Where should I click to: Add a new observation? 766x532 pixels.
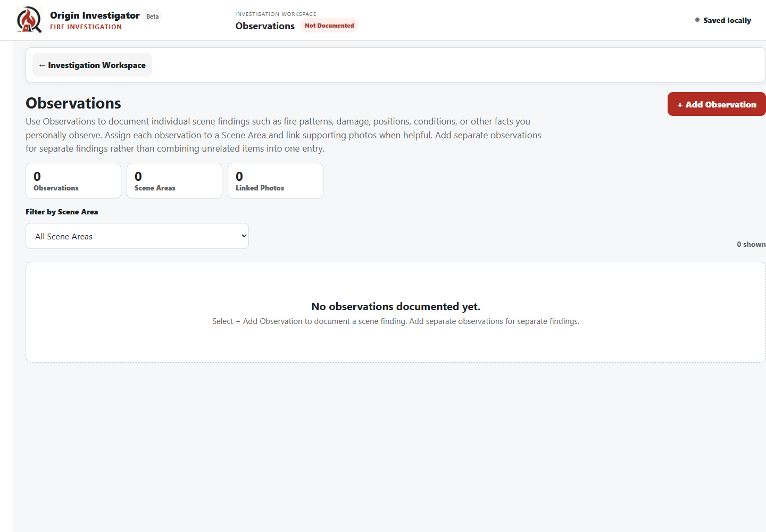click(x=717, y=104)
